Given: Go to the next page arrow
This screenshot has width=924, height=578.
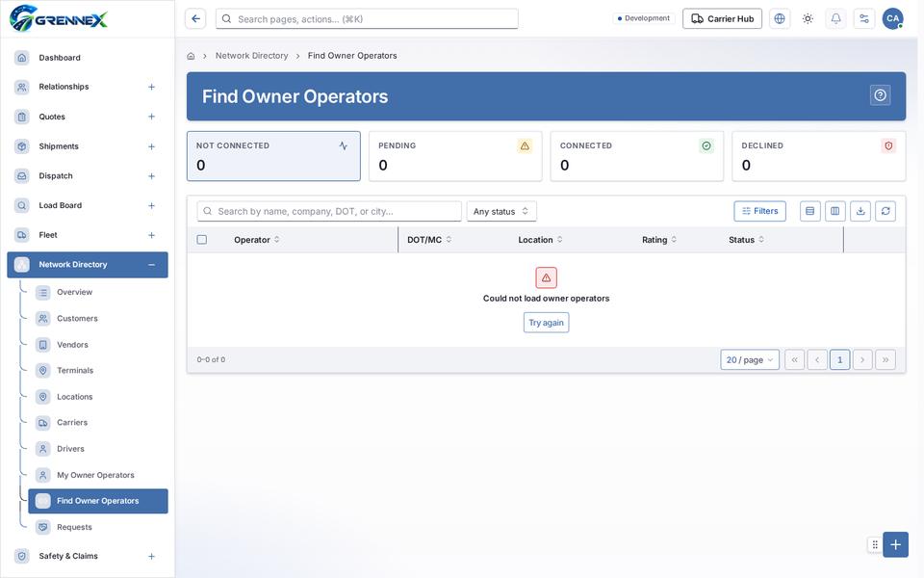Looking at the screenshot, I should pyautogui.click(x=862, y=359).
